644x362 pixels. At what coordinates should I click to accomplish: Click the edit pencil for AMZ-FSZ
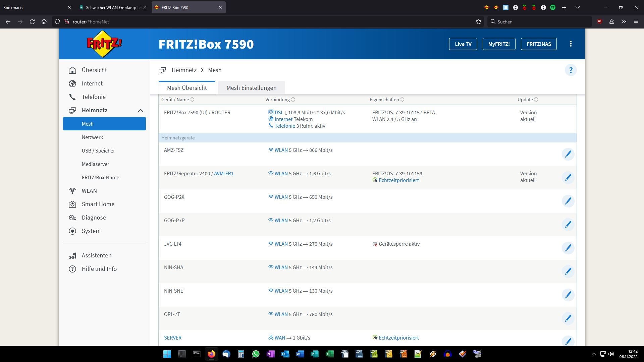[x=568, y=154]
